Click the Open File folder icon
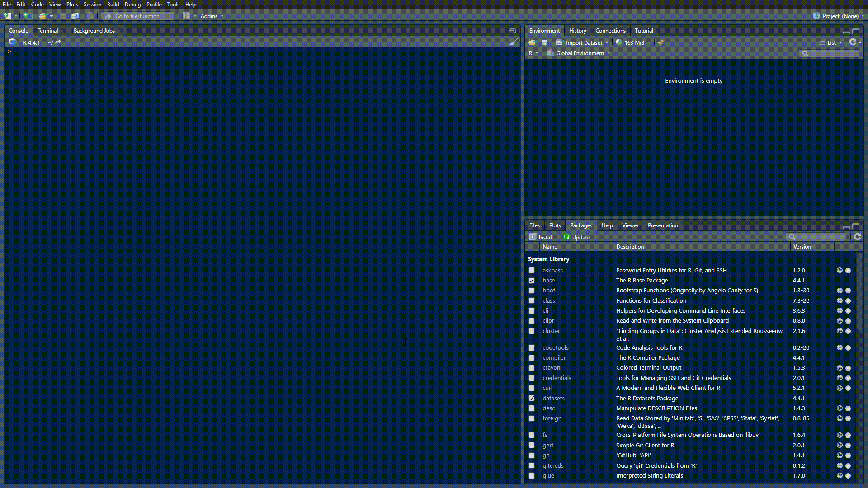 click(x=42, y=16)
